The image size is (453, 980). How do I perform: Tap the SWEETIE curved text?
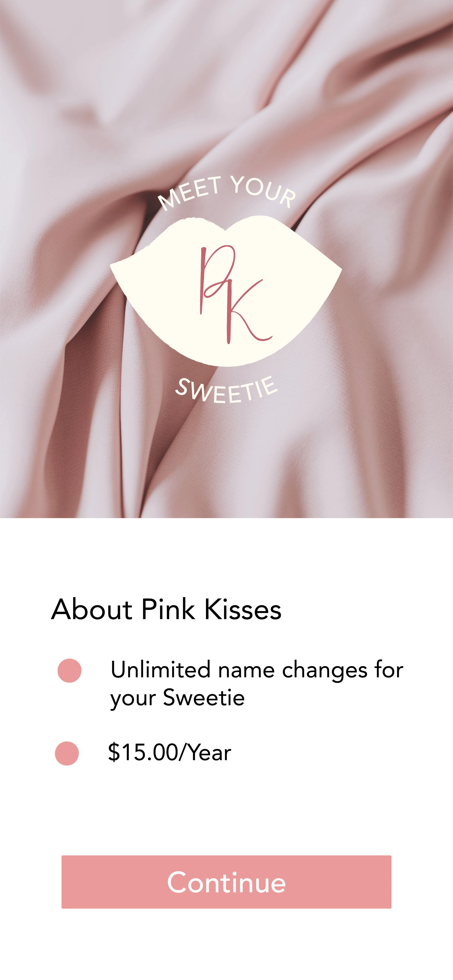pos(227,390)
